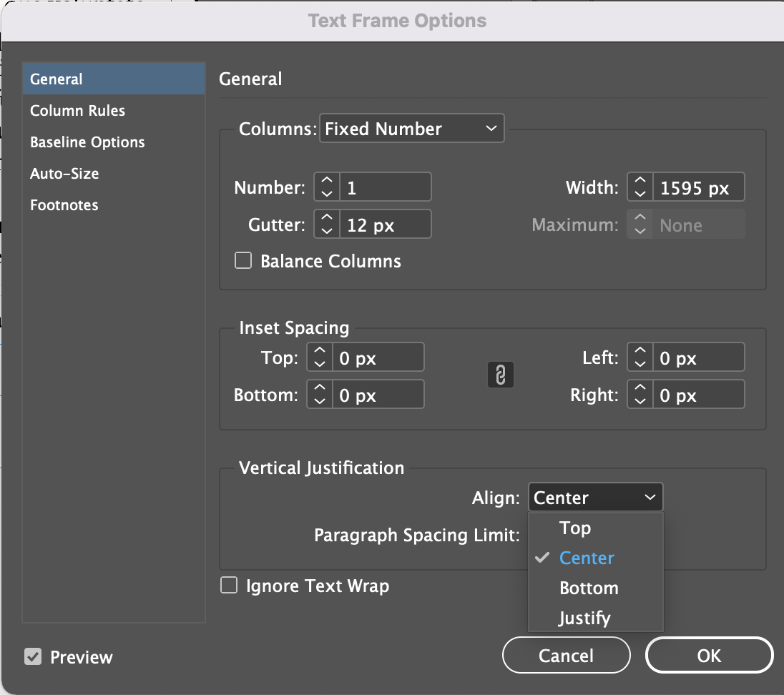Click the Width stepper arrows
The width and height of the screenshot is (784, 695).
tap(640, 187)
